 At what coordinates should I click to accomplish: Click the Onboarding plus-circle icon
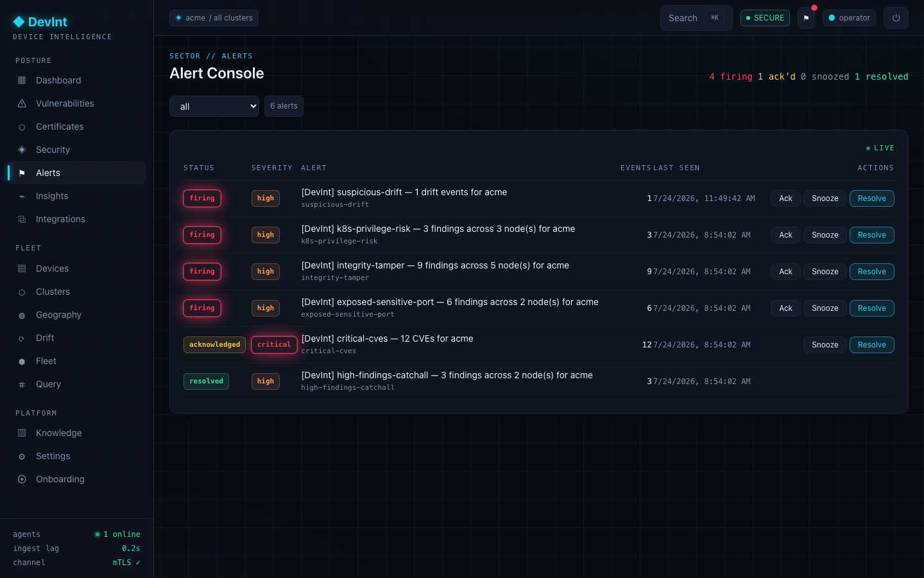pos(22,479)
